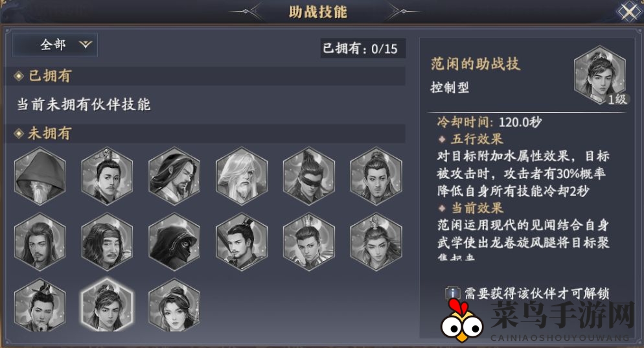Select the hooded white-bearded elder portrait
The image size is (644, 348).
pyautogui.click(x=40, y=176)
